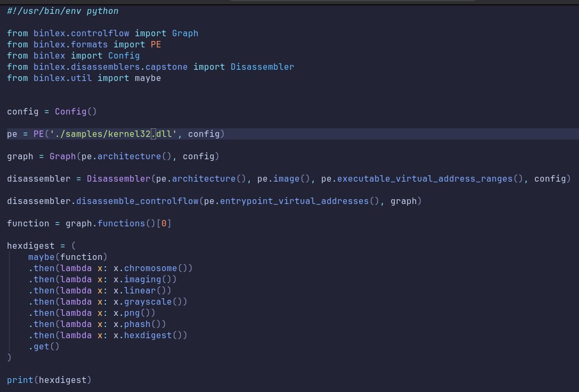This screenshot has height=392, width=579.
Task: Click 'graph' argument in the disassemble_controlflow call
Action: pyautogui.click(x=404, y=201)
